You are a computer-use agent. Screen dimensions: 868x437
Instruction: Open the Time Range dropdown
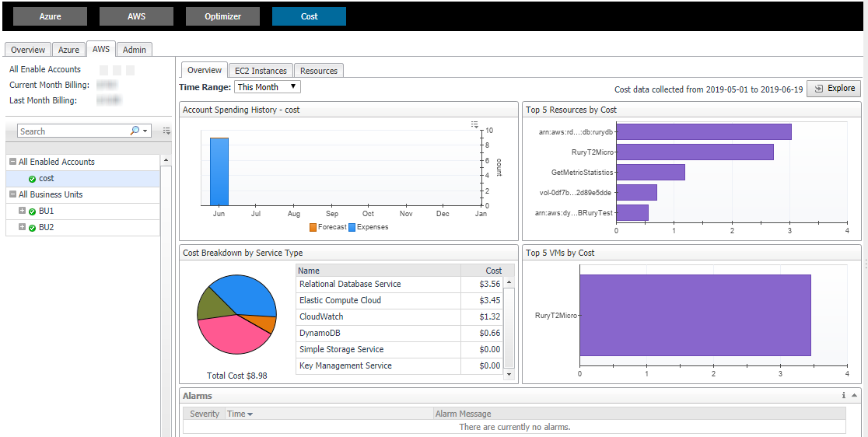(x=268, y=87)
